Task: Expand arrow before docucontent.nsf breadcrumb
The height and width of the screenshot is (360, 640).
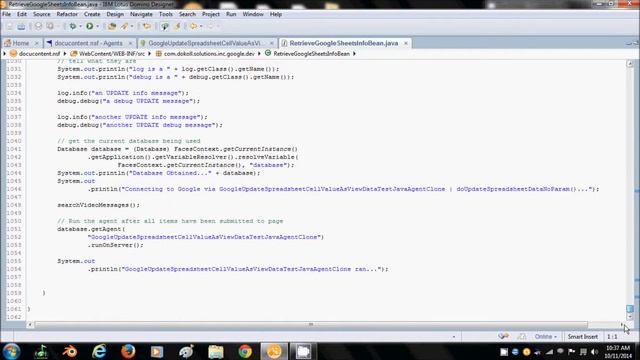Action: click(4, 53)
